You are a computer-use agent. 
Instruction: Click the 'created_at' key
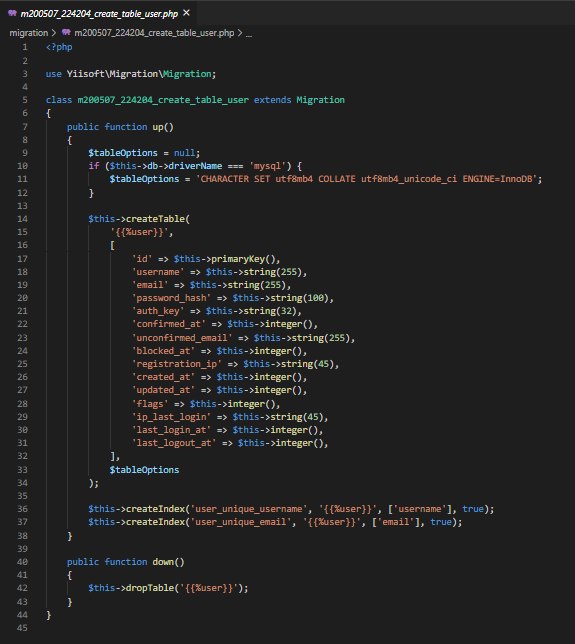tap(163, 377)
